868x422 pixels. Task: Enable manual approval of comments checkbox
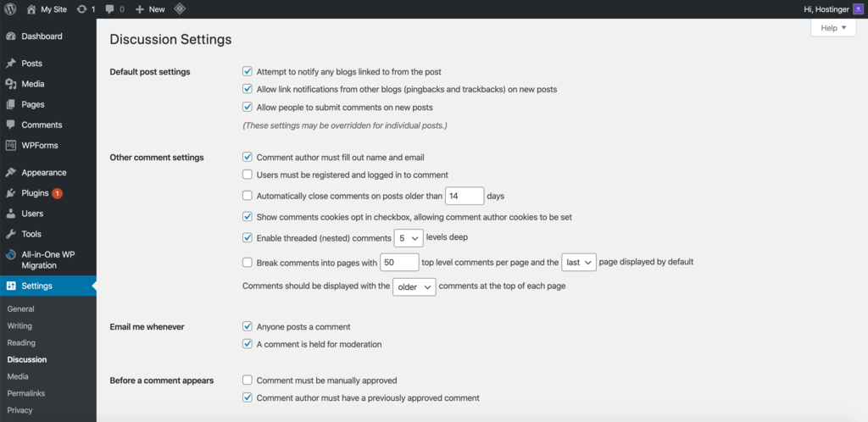coord(248,380)
